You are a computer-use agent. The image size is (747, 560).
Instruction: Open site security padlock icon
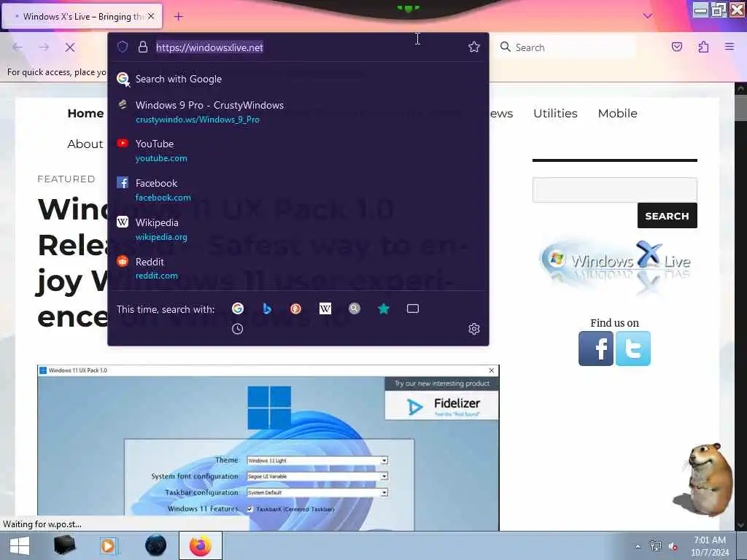pyautogui.click(x=142, y=47)
